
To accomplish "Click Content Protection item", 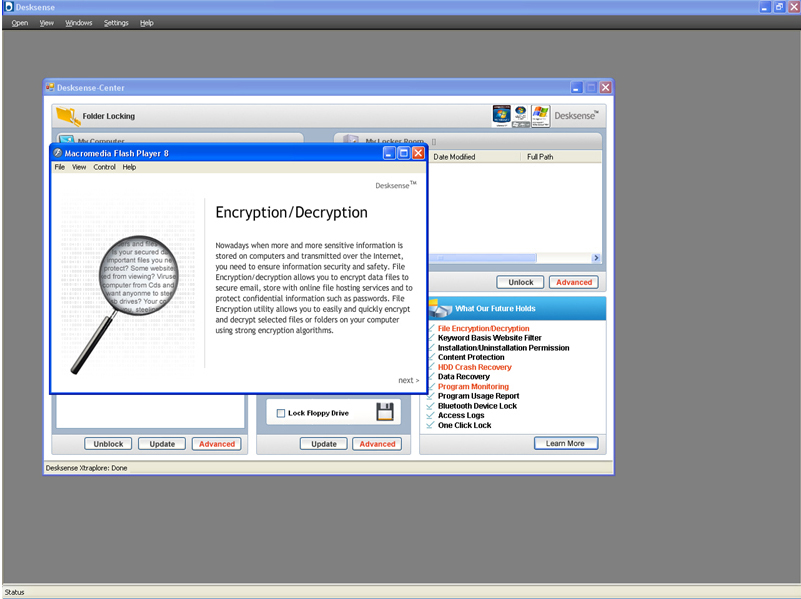I will pyautogui.click(x=471, y=357).
